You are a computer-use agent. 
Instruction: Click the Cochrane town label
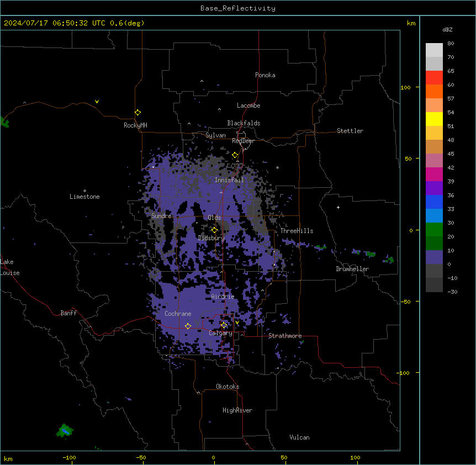[x=178, y=314]
